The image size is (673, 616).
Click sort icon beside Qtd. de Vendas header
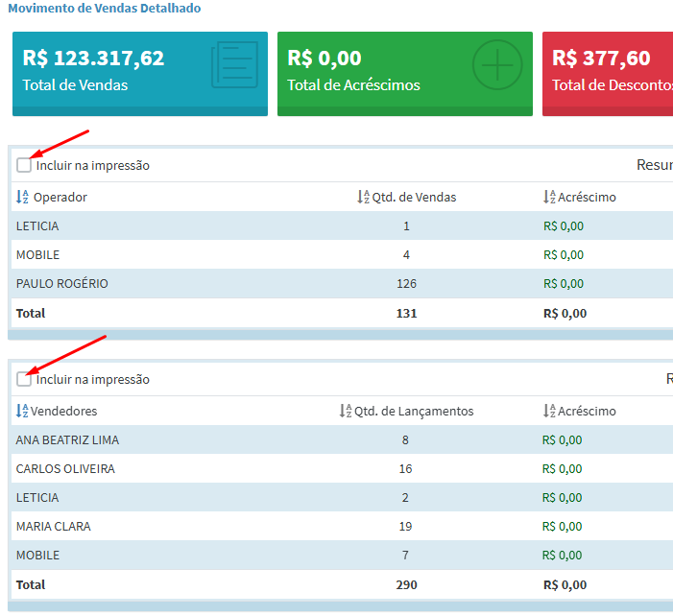pos(363,197)
